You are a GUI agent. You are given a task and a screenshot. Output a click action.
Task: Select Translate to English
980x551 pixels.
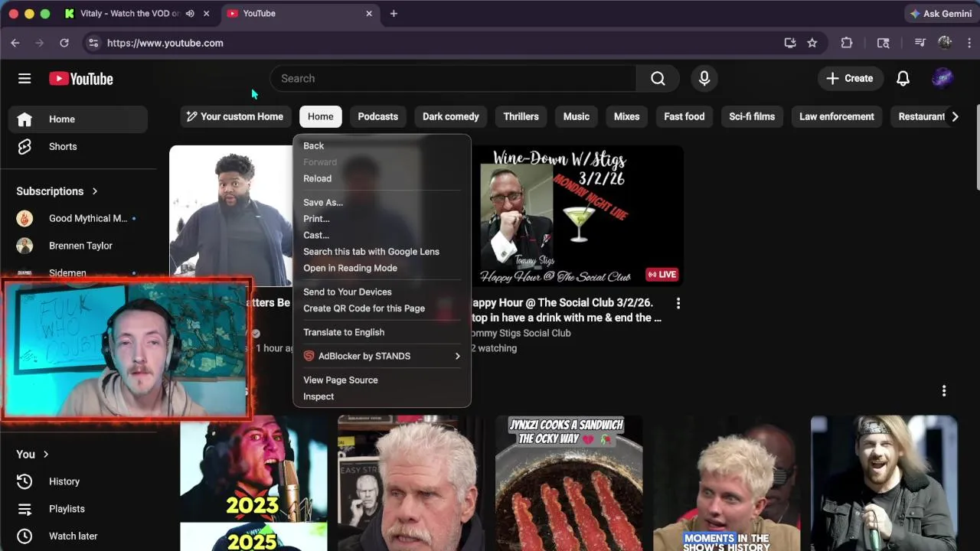pos(382,332)
